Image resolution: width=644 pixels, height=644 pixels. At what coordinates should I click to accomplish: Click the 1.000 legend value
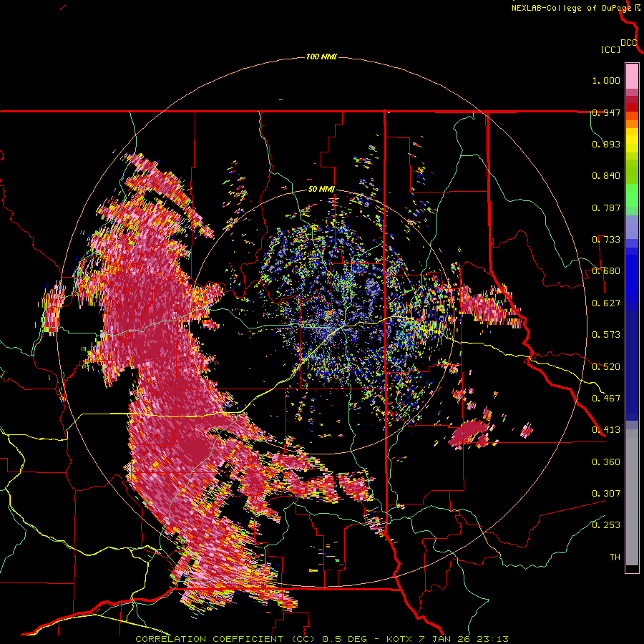(x=606, y=80)
